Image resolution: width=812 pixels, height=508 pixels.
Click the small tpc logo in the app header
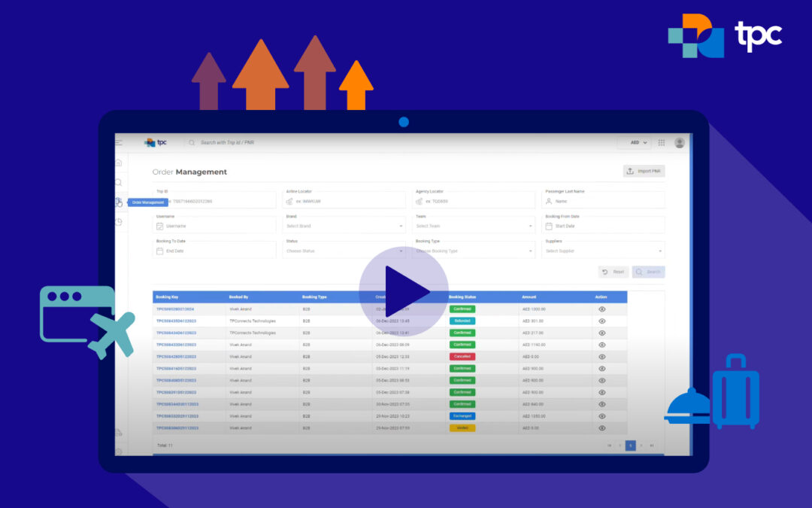(x=156, y=142)
